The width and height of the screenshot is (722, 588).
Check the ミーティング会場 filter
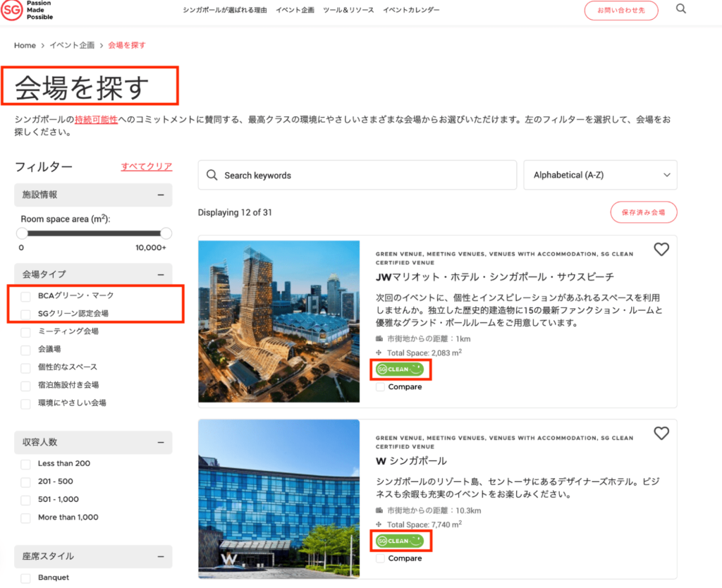26,332
